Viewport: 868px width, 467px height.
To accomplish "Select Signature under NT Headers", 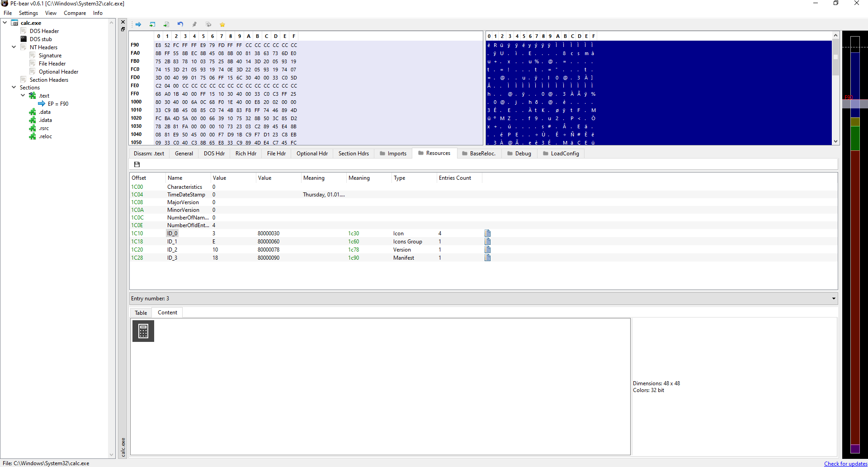I will pos(50,56).
